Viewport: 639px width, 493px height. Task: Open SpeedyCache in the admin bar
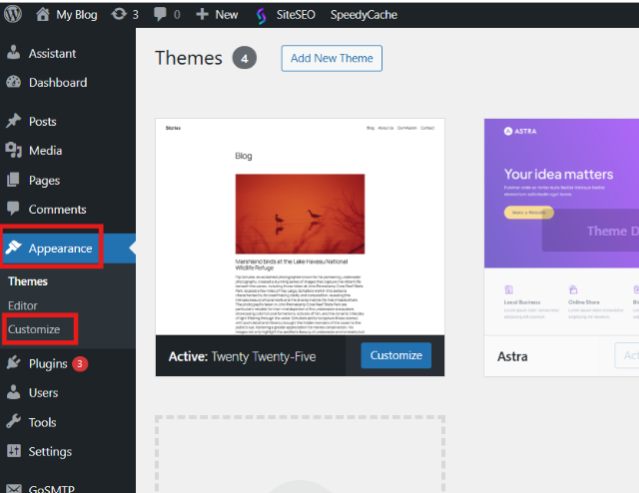364,15
